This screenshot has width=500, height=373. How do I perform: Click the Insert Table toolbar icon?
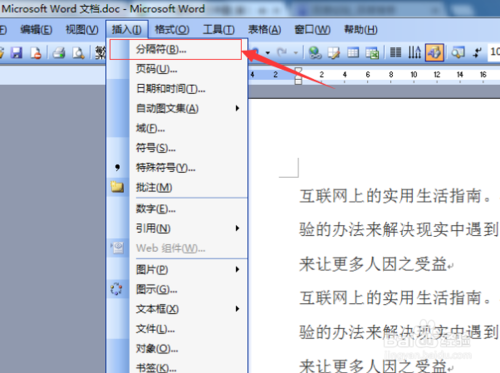(x=353, y=53)
